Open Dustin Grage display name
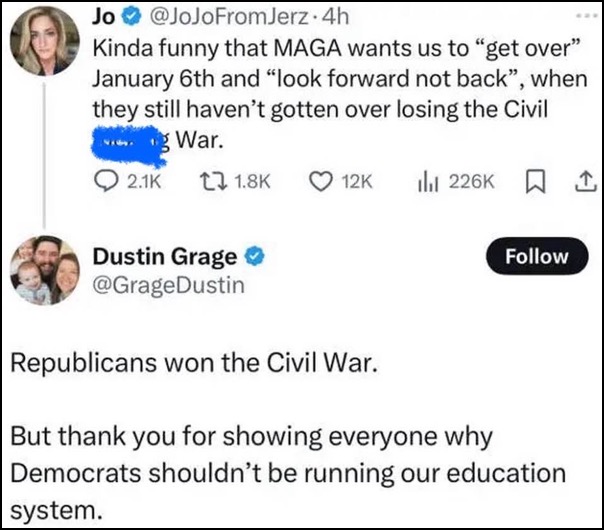Screen dimensions: 604x530 click(165, 257)
